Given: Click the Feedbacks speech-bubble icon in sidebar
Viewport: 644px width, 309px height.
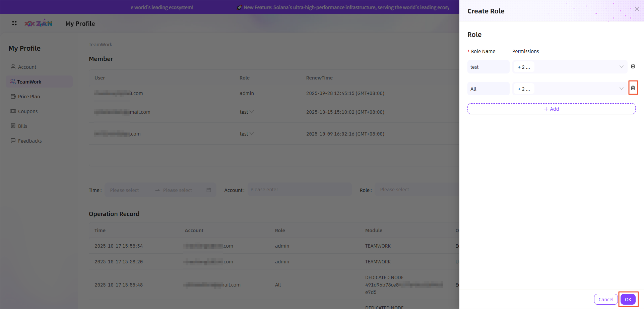Looking at the screenshot, I should [13, 141].
